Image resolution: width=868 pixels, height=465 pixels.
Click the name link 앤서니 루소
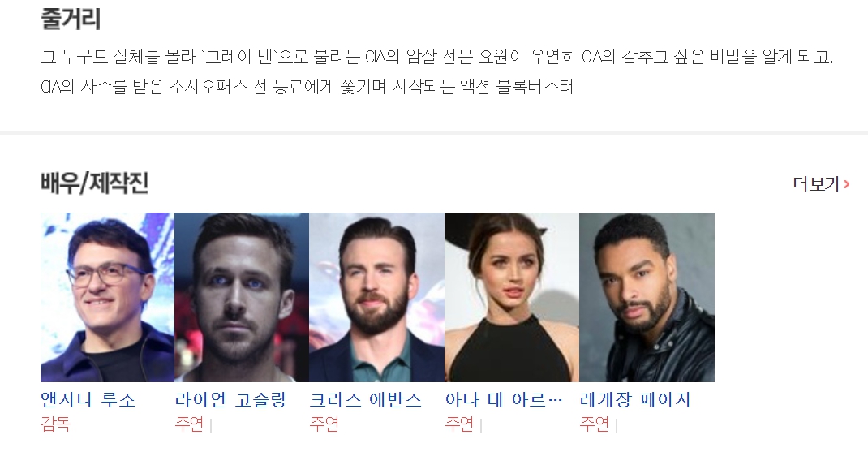[x=88, y=400]
